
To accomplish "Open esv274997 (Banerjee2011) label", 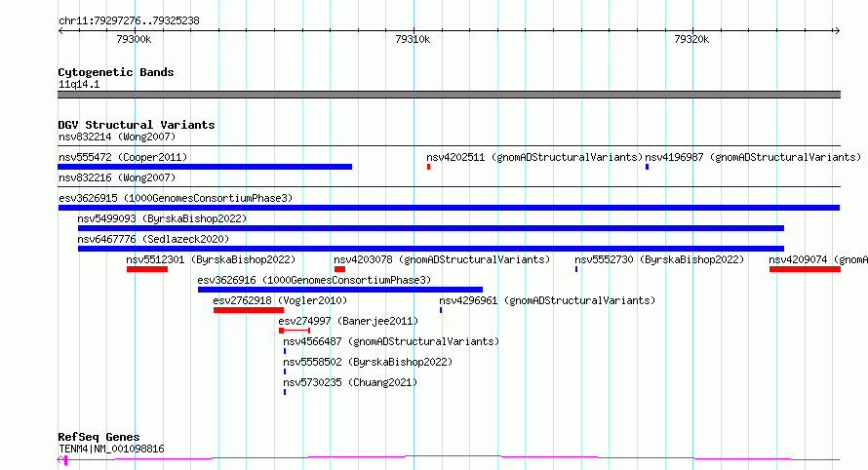I will coord(348,321).
